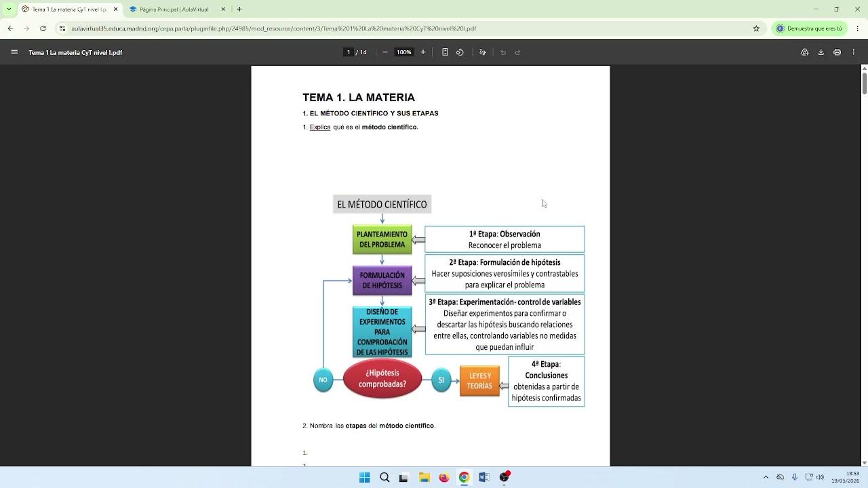The image size is (868, 488).
Task: Open a new browser tab
Action: click(x=239, y=9)
